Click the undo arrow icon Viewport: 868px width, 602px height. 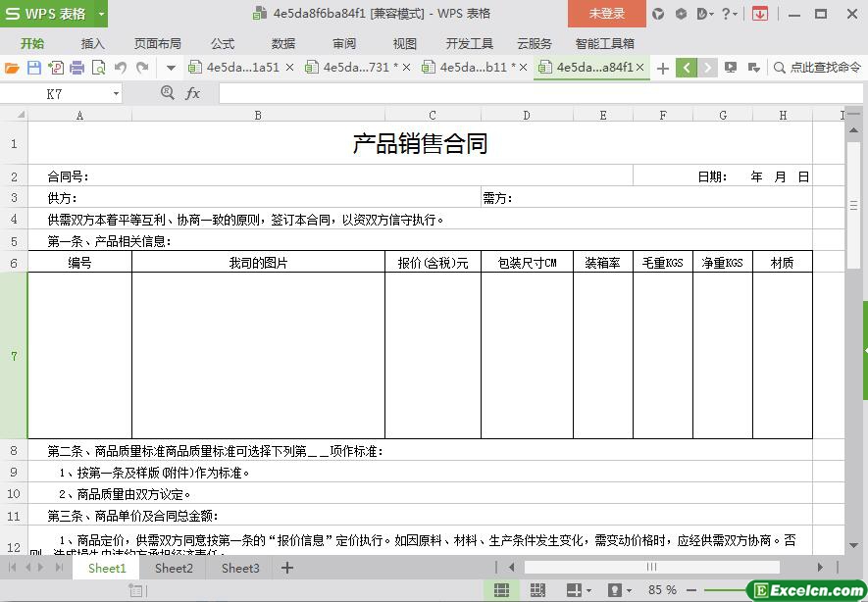121,68
